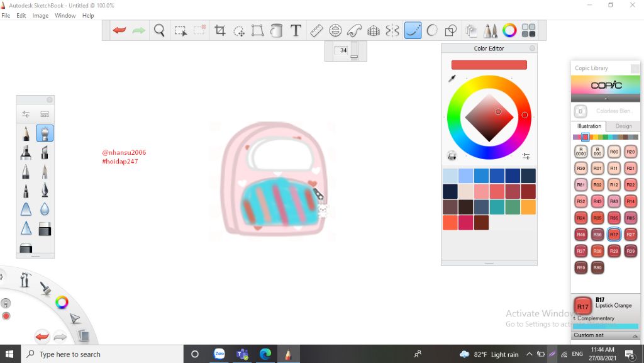Image resolution: width=644 pixels, height=363 pixels.
Task: Pick the teal swatch in the Color Editor palette
Action: [x=497, y=207]
